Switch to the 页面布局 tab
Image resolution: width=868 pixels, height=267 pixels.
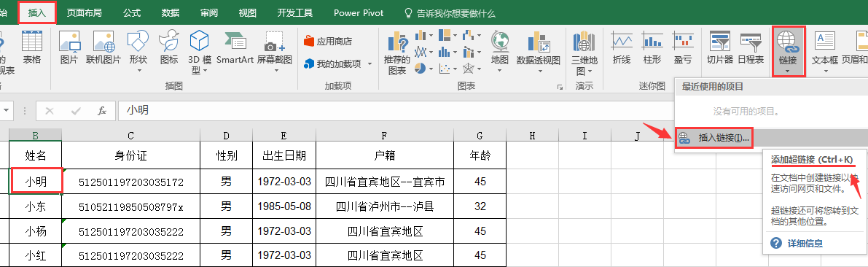(84, 12)
